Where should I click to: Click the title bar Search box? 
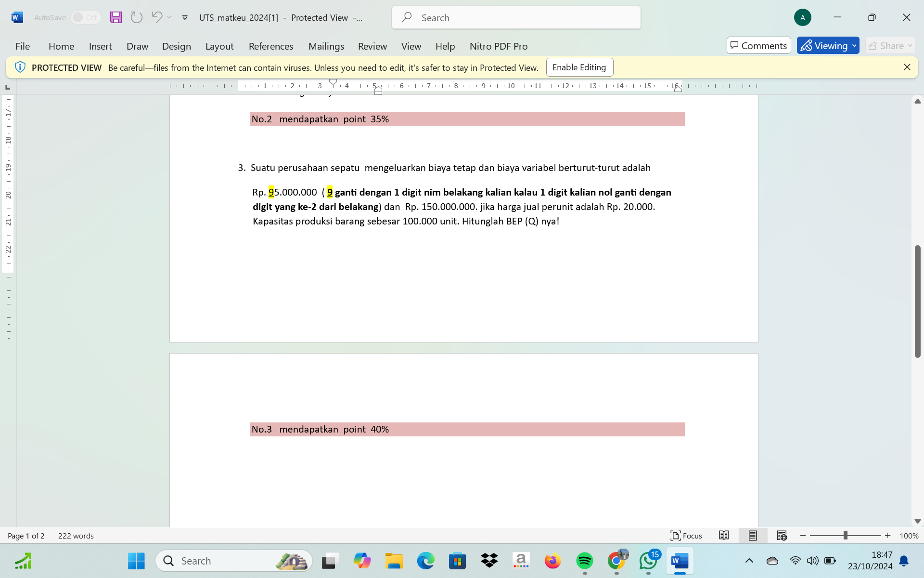tap(516, 17)
